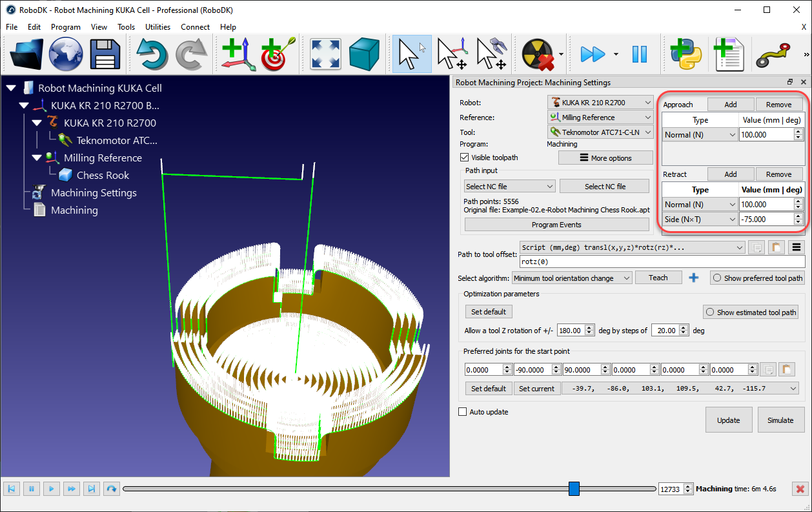Save the station with the save icon
Image resolution: width=812 pixels, height=512 pixels.
[x=105, y=54]
